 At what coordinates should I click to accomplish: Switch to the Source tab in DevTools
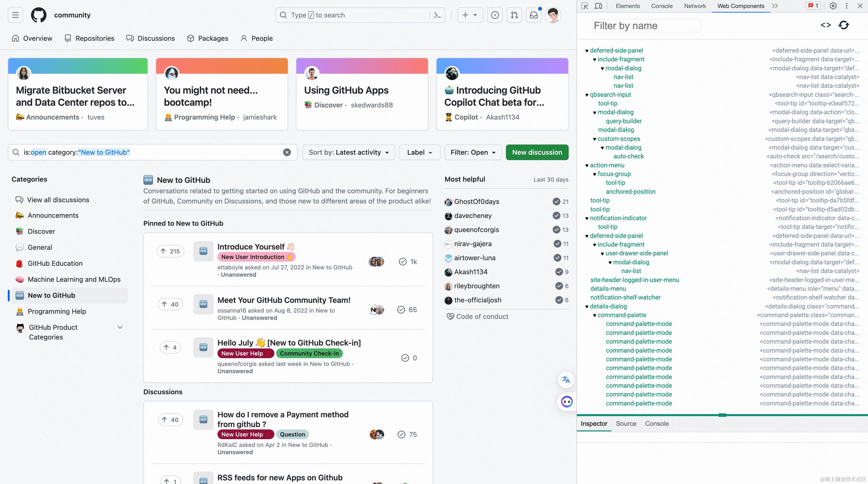(626, 423)
